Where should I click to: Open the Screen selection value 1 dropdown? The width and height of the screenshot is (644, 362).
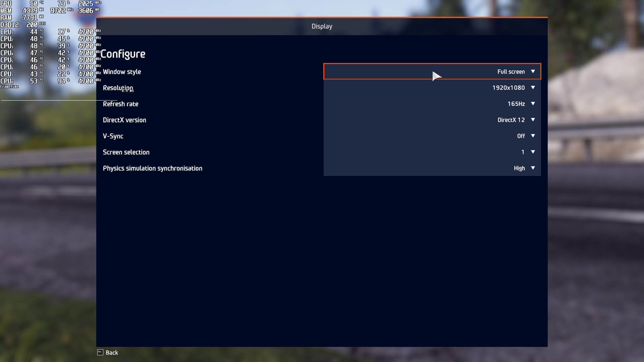(x=522, y=152)
